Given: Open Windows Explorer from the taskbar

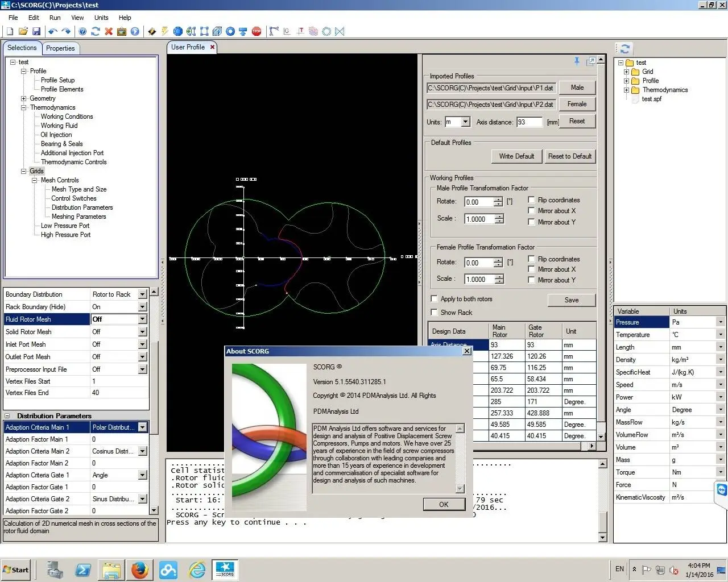Looking at the screenshot, I should tap(111, 569).
